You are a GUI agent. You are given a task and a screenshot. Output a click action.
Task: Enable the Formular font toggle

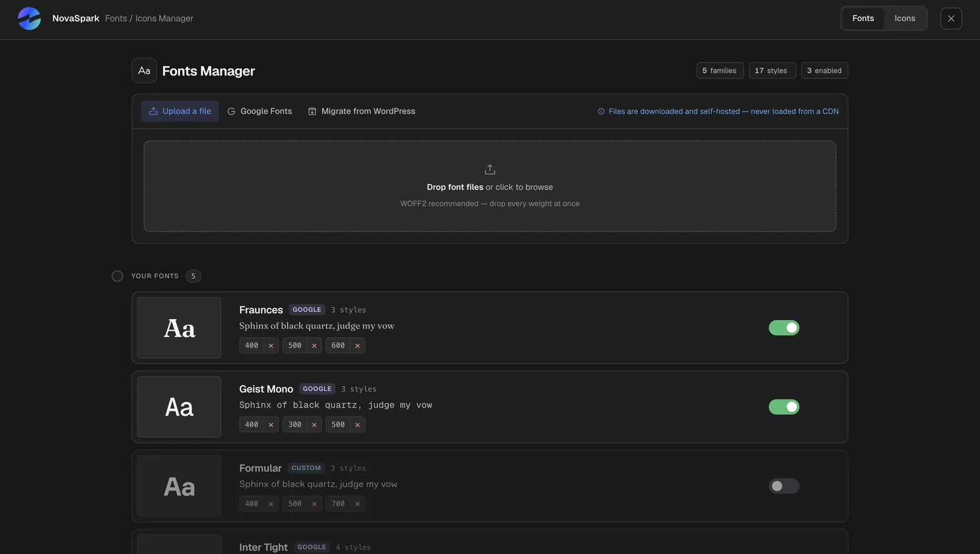784,486
